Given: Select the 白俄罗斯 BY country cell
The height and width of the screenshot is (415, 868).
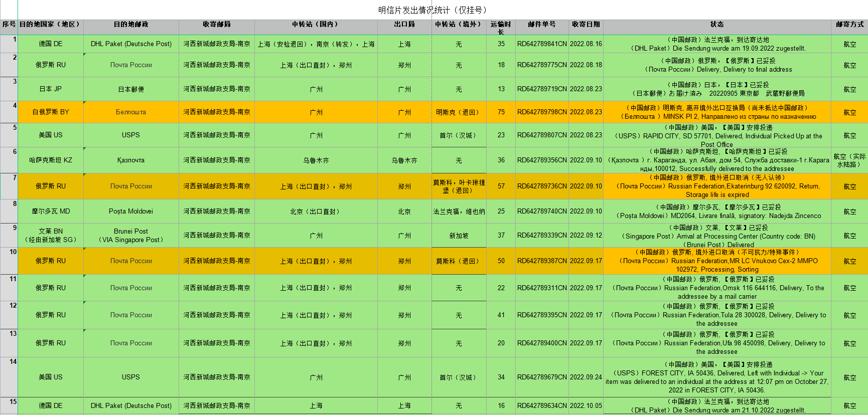Looking at the screenshot, I should coord(51,112).
